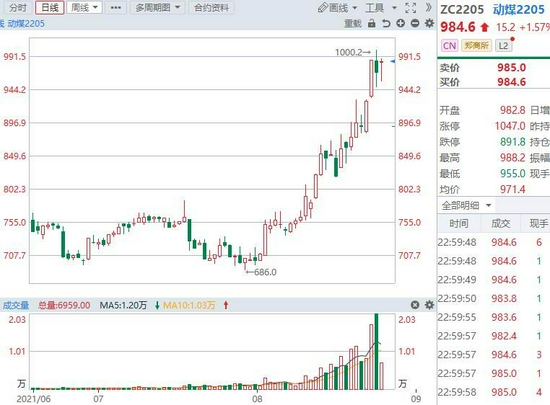Toggle the L2 level-two badge

click(x=503, y=46)
